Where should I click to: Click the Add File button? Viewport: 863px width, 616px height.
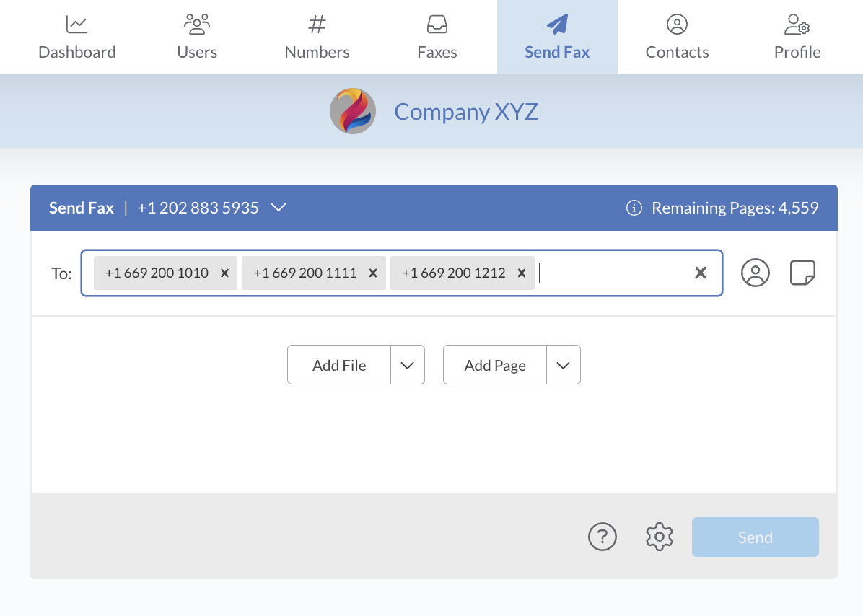[339, 365]
